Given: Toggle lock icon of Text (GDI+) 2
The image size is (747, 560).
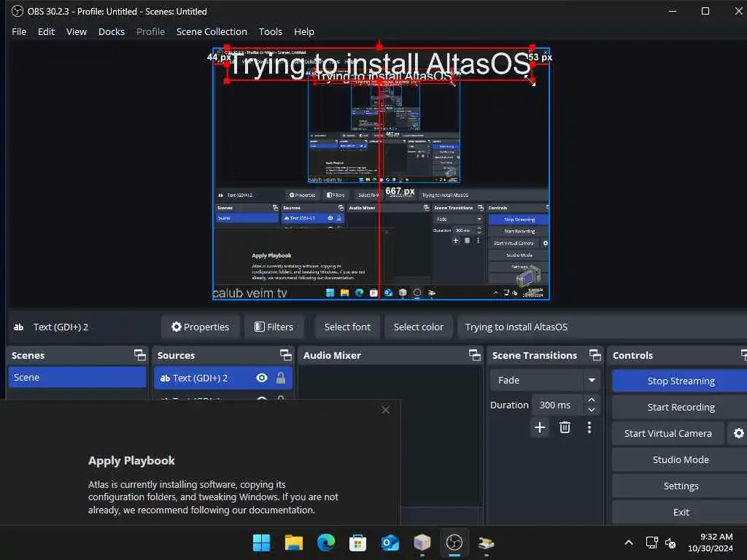Looking at the screenshot, I should pyautogui.click(x=281, y=378).
